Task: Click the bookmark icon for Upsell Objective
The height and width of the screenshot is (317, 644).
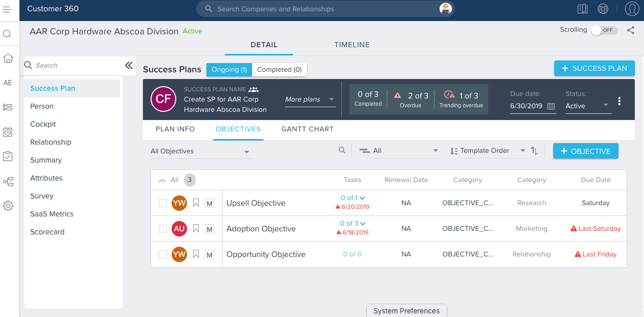Action: [196, 203]
